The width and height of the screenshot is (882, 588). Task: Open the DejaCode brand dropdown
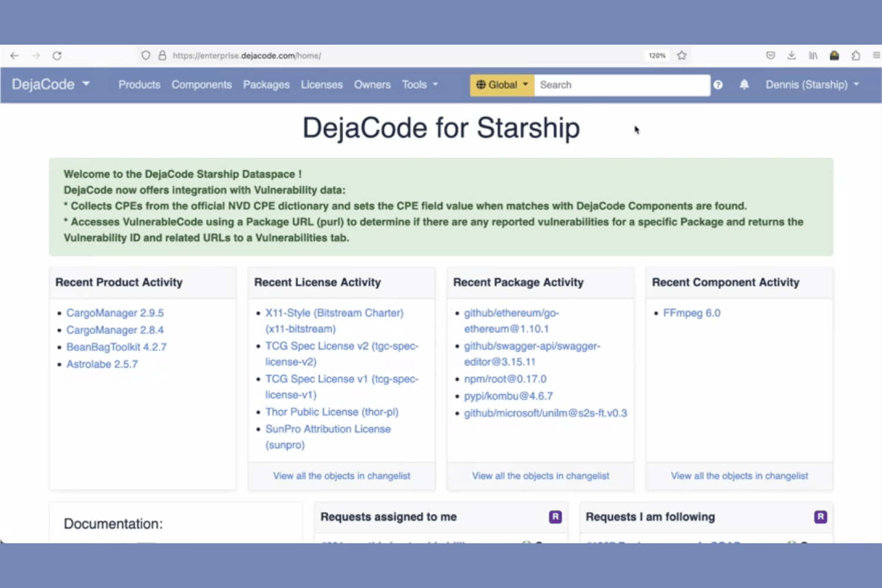point(51,84)
